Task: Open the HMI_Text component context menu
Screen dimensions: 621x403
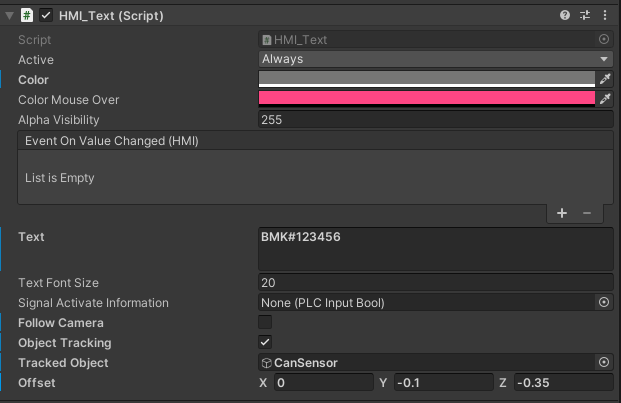Action: (604, 16)
